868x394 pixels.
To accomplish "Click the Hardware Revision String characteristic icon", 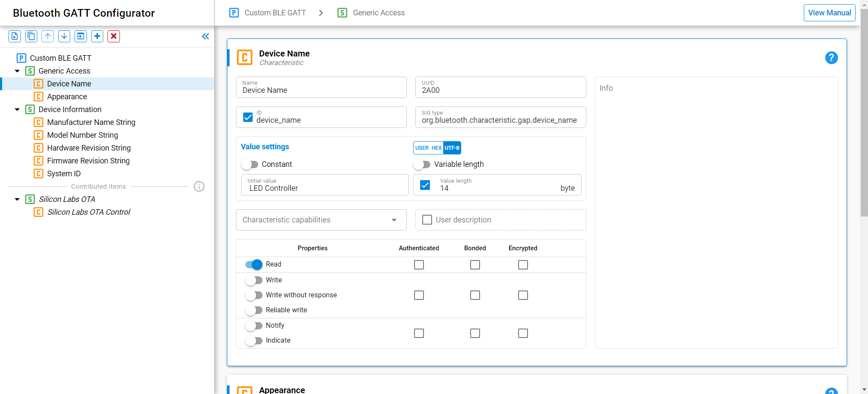I will tap(39, 148).
